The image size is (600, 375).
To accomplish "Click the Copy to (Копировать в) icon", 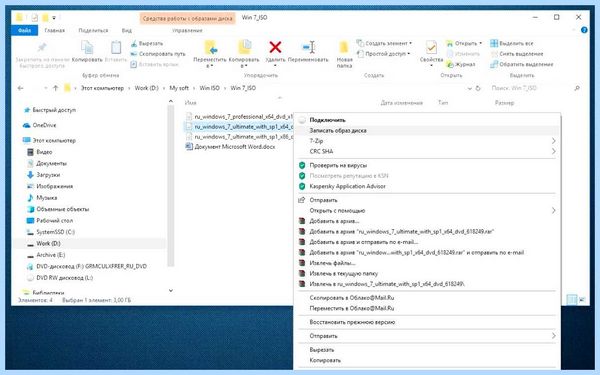I will (244, 47).
